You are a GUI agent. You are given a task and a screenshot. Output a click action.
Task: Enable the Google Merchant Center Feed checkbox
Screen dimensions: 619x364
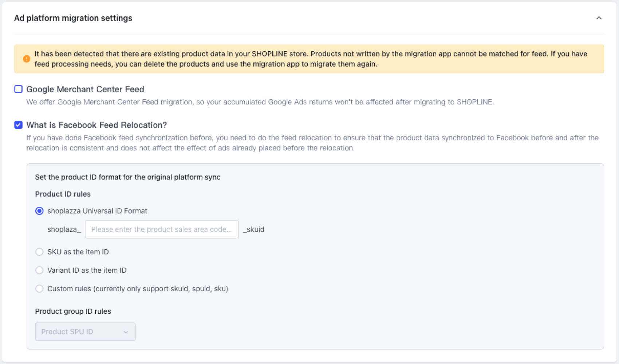click(18, 89)
